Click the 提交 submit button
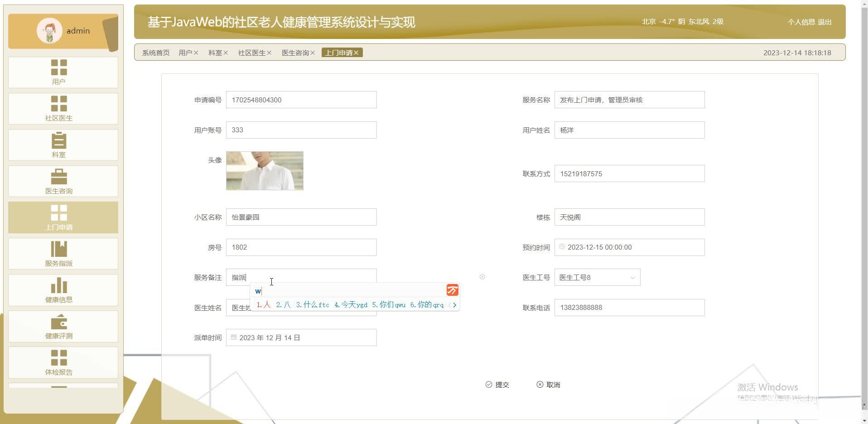The height and width of the screenshot is (424, 868). (497, 385)
